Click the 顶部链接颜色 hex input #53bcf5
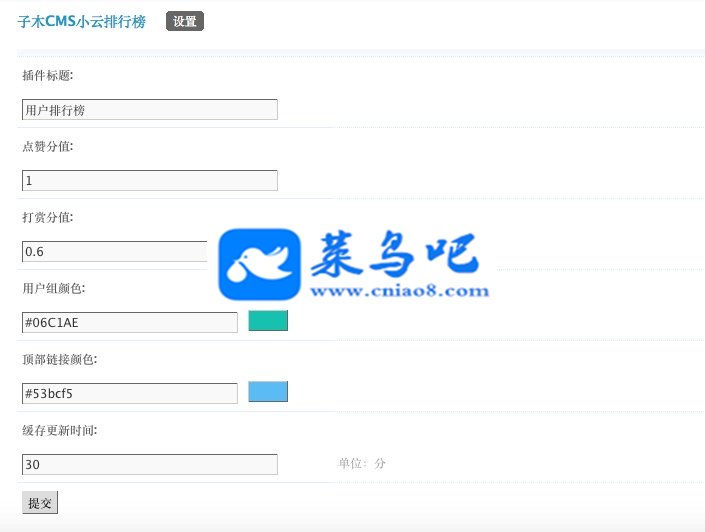 click(x=129, y=393)
